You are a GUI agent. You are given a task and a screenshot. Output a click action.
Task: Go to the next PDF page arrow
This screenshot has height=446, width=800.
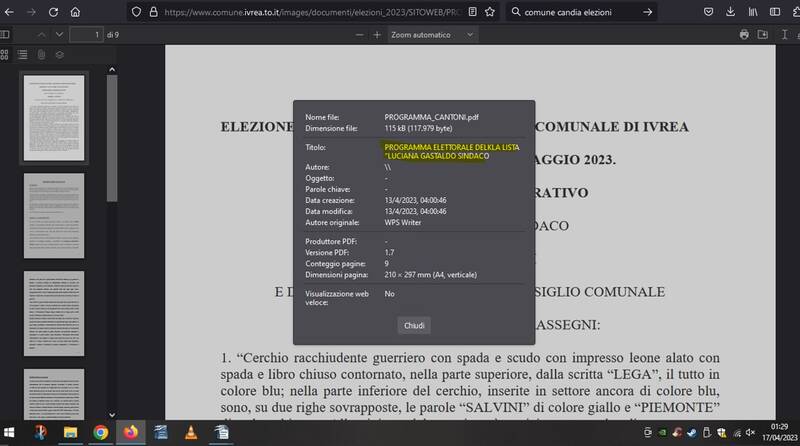(x=61, y=34)
